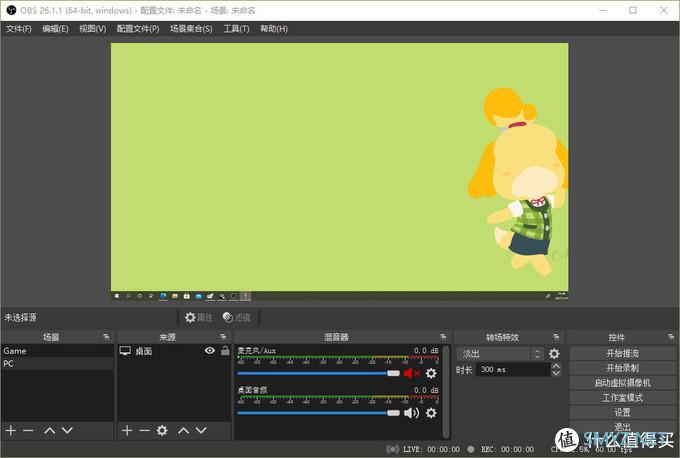Image resolution: width=680 pixels, height=458 pixels.
Task: Move scene down arrow
Action: coord(67,430)
